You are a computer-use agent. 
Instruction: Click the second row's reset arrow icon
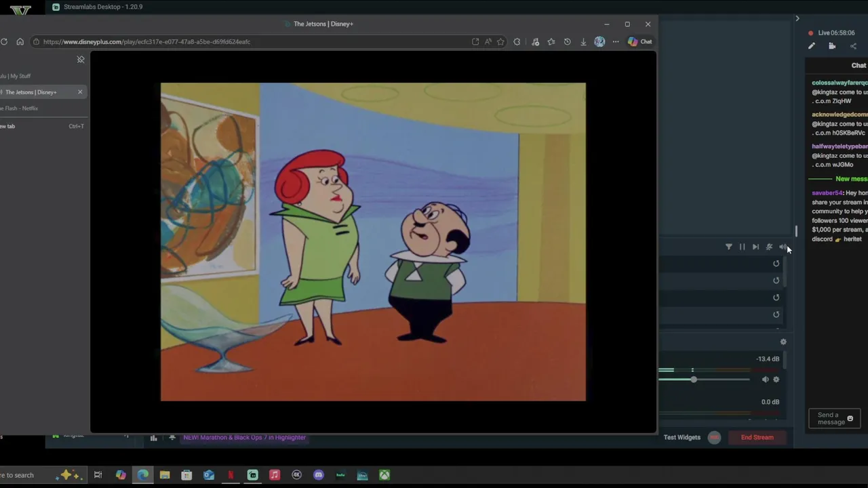(776, 281)
